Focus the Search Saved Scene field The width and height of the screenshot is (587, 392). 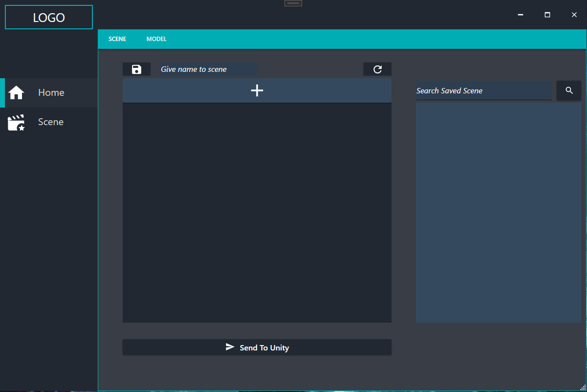(x=483, y=90)
